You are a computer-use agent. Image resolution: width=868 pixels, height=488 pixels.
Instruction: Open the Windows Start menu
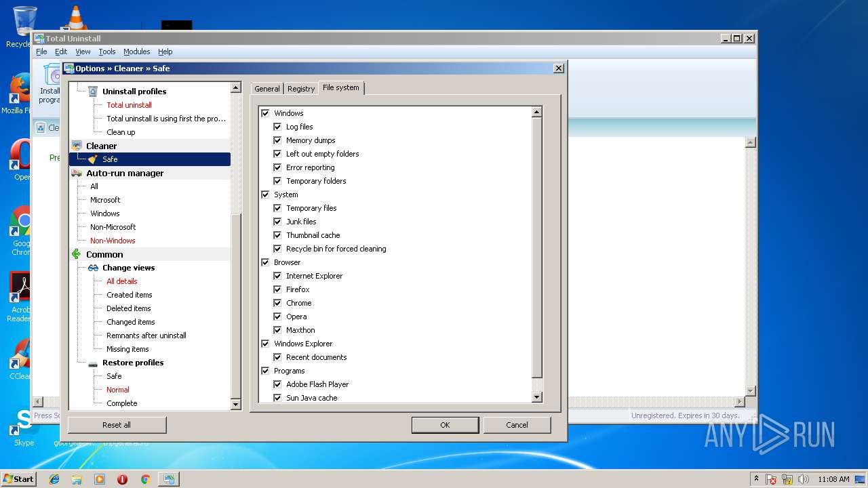pos(18,479)
